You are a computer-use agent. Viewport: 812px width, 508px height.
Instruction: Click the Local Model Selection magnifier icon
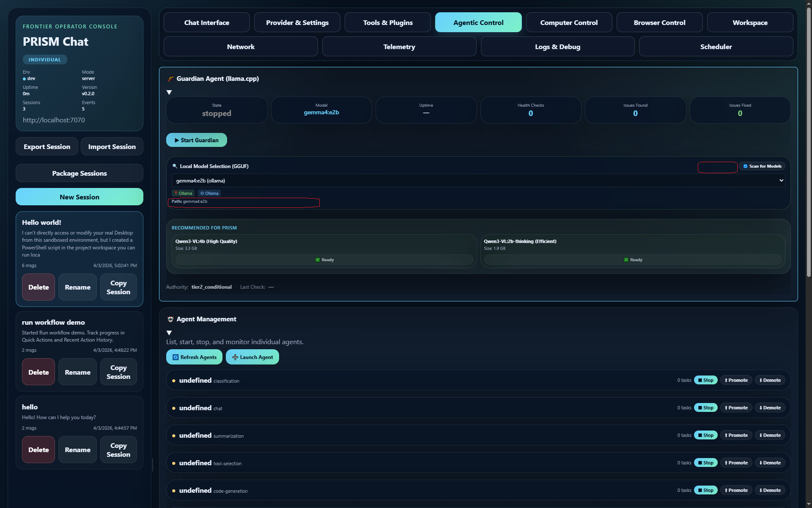[x=175, y=166]
